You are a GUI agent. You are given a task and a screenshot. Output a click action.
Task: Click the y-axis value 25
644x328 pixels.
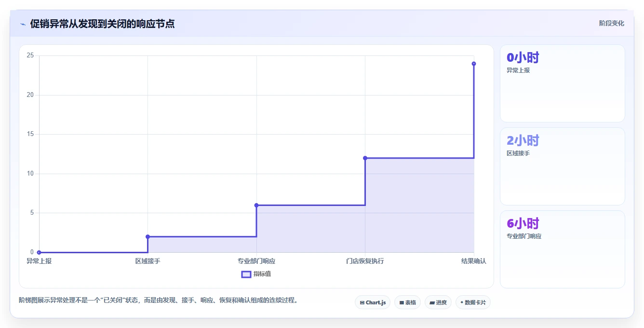click(x=30, y=55)
